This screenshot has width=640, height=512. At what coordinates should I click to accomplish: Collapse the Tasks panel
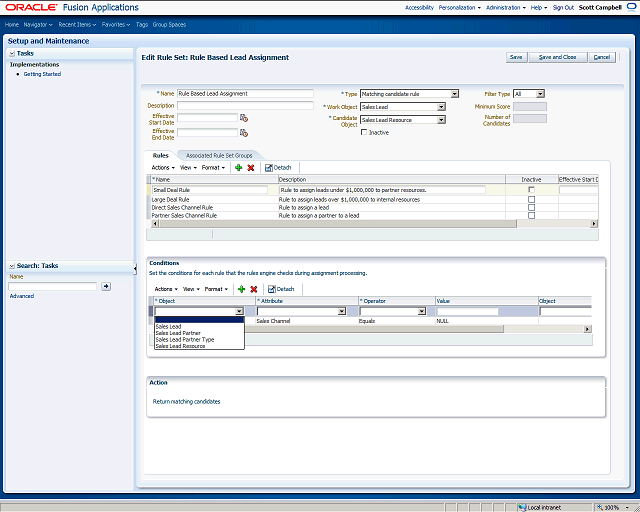[x=12, y=53]
